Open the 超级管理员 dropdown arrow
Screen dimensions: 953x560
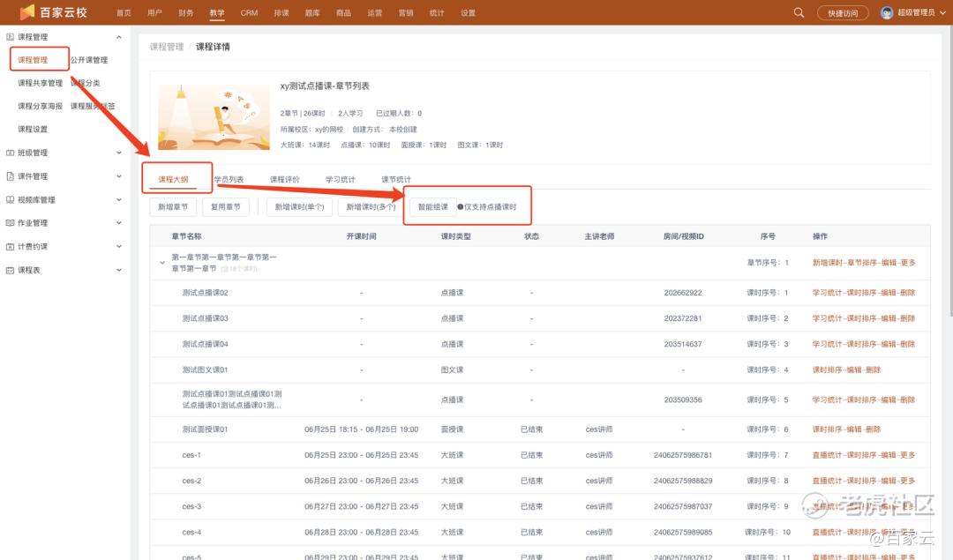point(942,13)
